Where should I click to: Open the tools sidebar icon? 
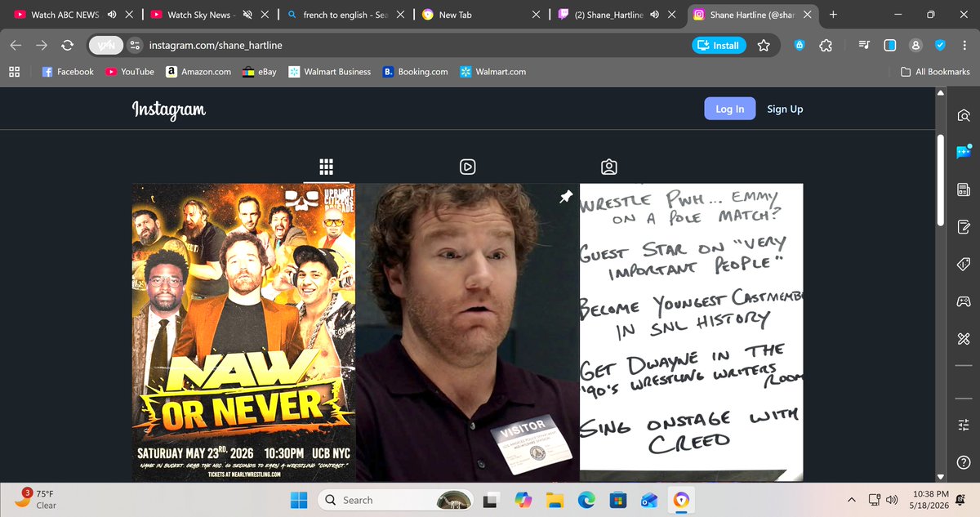click(x=963, y=338)
